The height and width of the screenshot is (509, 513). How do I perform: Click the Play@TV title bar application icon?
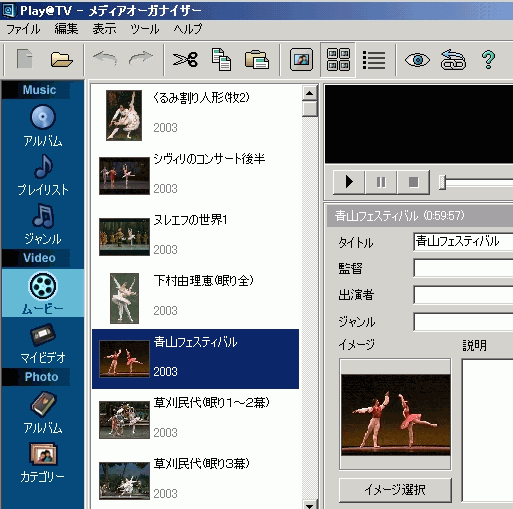pyautogui.click(x=9, y=10)
